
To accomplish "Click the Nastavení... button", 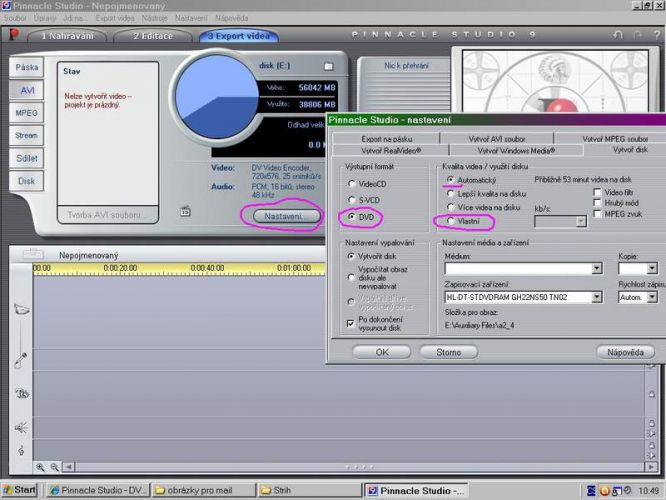I will click(287, 217).
